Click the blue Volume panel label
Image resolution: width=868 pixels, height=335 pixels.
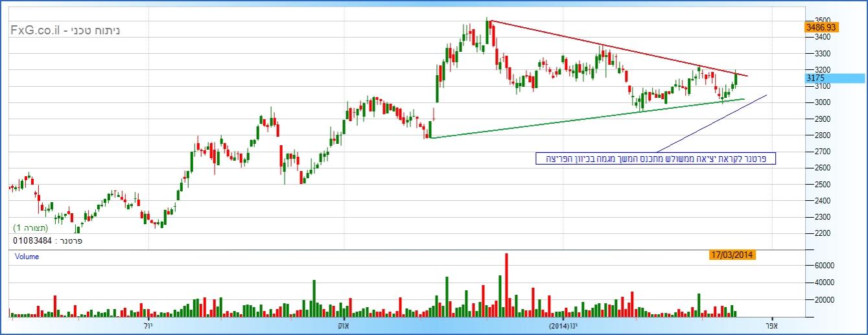(27, 257)
